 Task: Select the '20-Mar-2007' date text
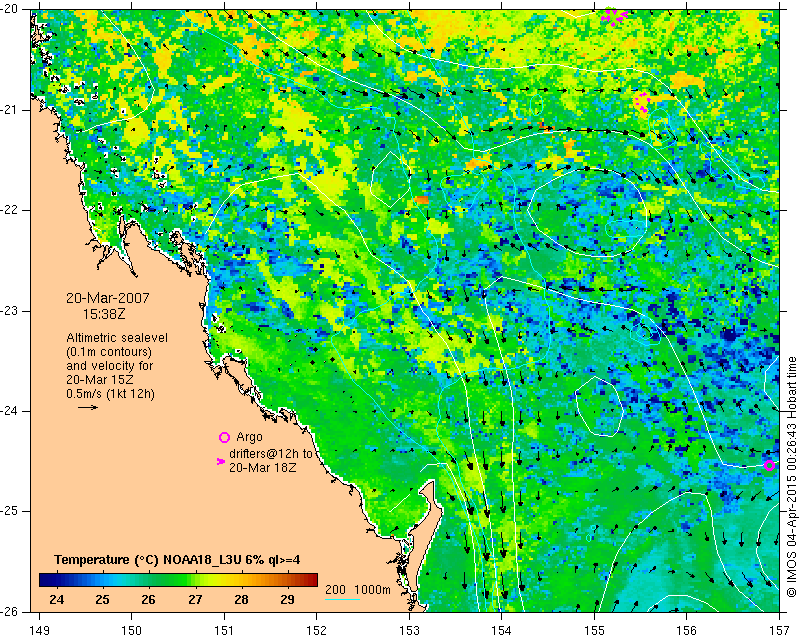coord(108,298)
